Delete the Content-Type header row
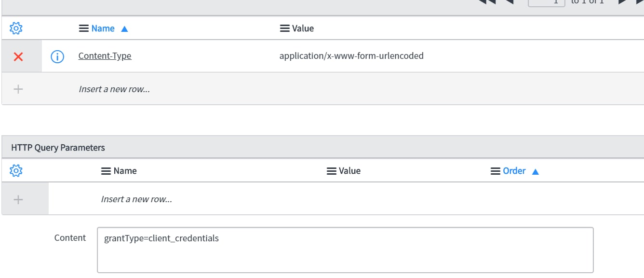Image resolution: width=644 pixels, height=278 pixels. point(18,56)
